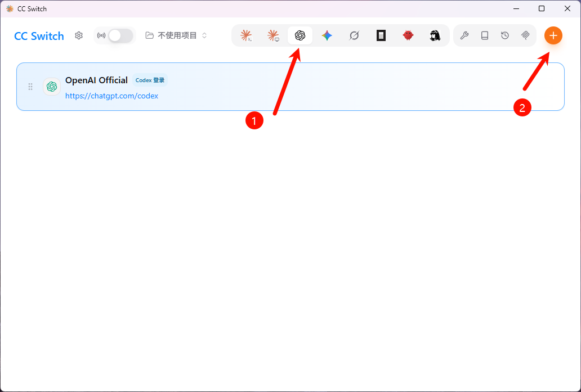Maximize the CC Switch window
The width and height of the screenshot is (581, 392).
[x=542, y=8]
